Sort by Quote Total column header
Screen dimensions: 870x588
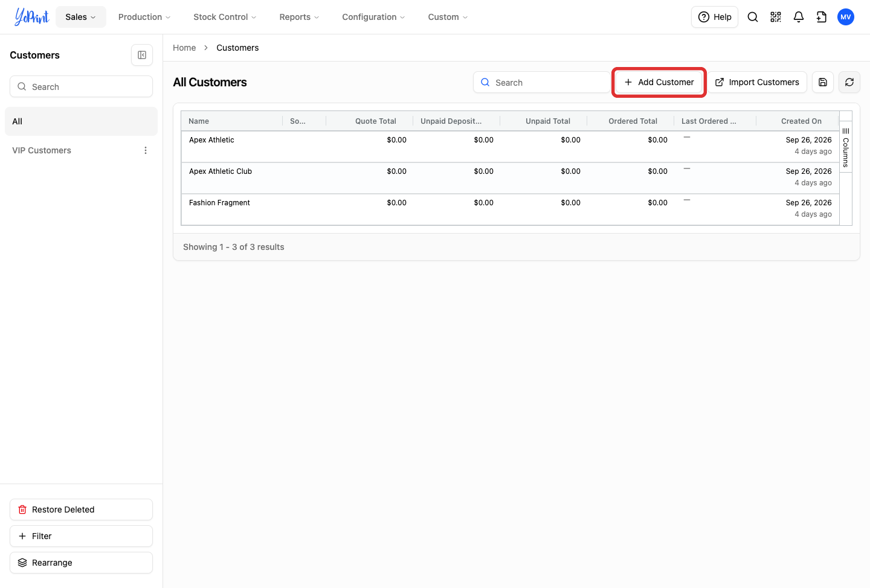coord(370,121)
